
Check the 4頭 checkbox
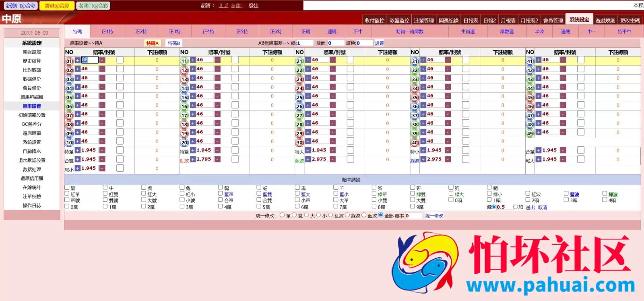pos(605,200)
